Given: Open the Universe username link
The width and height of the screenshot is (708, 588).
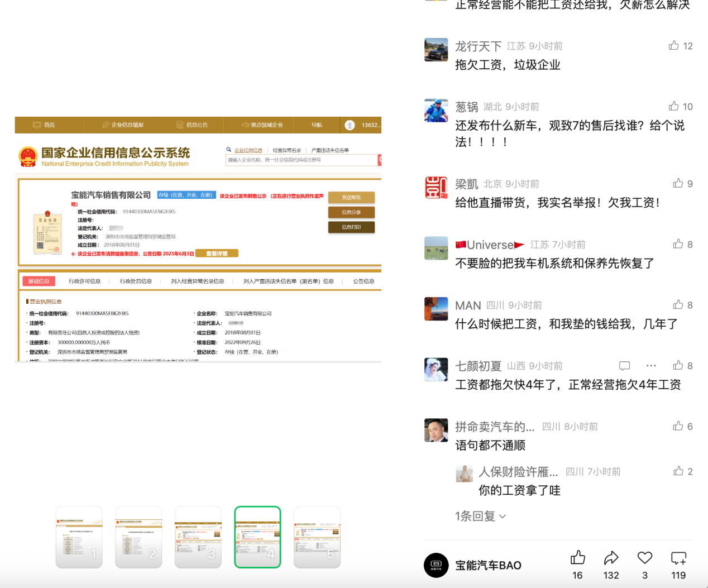Looking at the screenshot, I should 490,245.
